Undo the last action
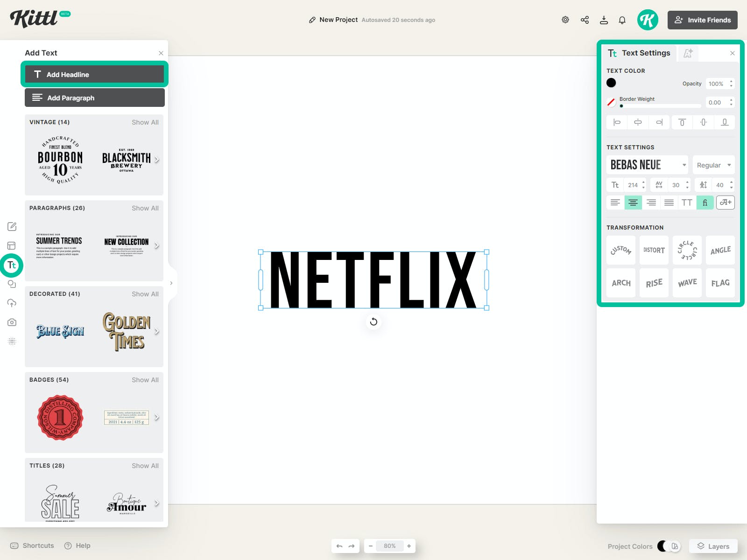Screen dimensions: 747x560 (x=339, y=546)
